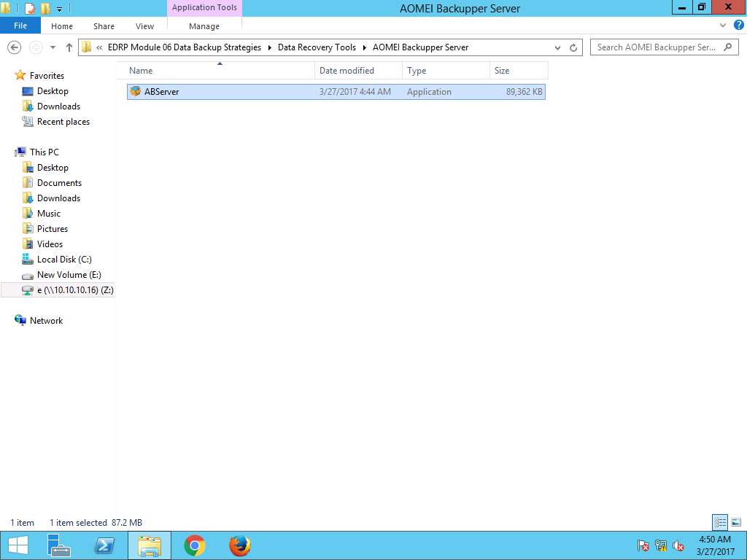Sort files by Name column
This screenshot has width=747, height=560.
(220, 71)
